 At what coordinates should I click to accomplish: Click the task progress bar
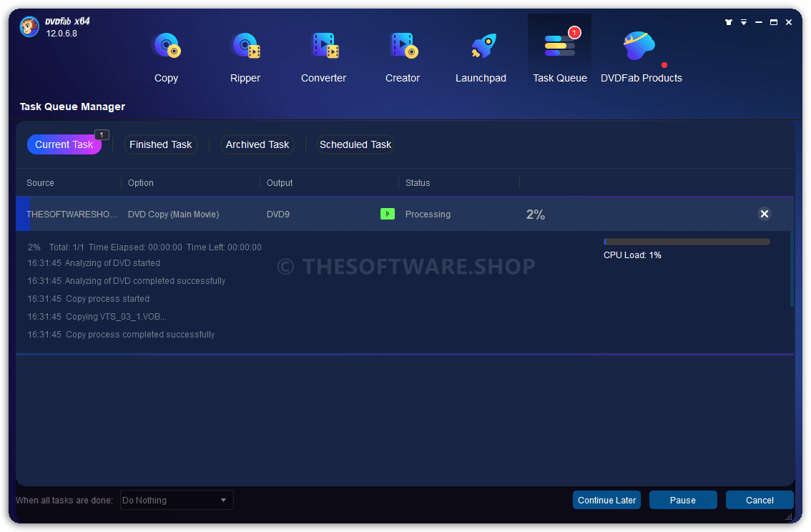[x=687, y=242]
